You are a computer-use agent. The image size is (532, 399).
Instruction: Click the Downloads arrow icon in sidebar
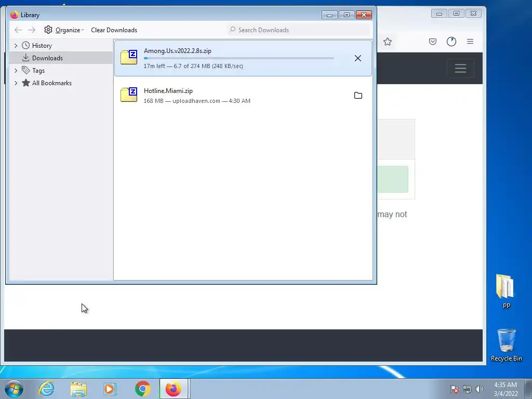coord(26,58)
